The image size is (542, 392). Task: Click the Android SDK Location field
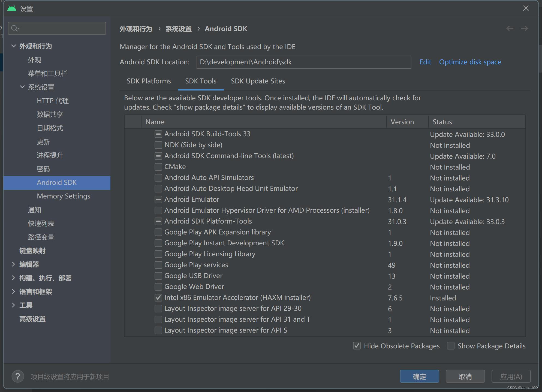[x=303, y=62]
